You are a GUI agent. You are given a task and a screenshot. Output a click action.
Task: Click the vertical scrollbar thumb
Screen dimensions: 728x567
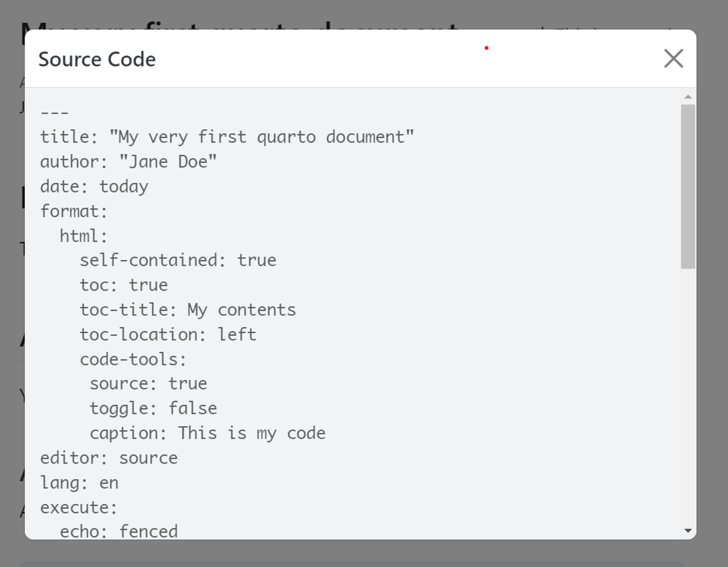(x=688, y=187)
